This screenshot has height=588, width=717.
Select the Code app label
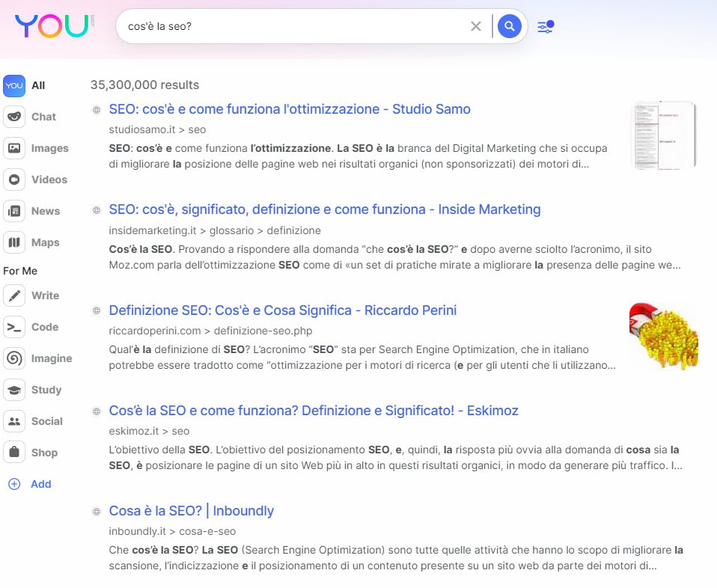point(45,327)
